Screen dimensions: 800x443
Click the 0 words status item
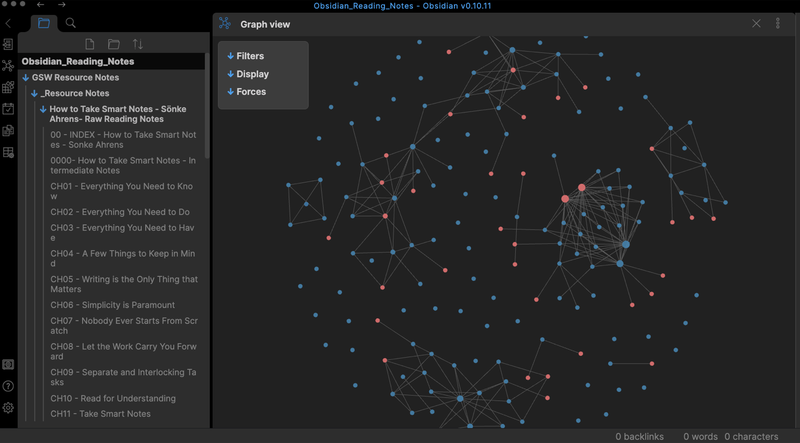coord(700,437)
